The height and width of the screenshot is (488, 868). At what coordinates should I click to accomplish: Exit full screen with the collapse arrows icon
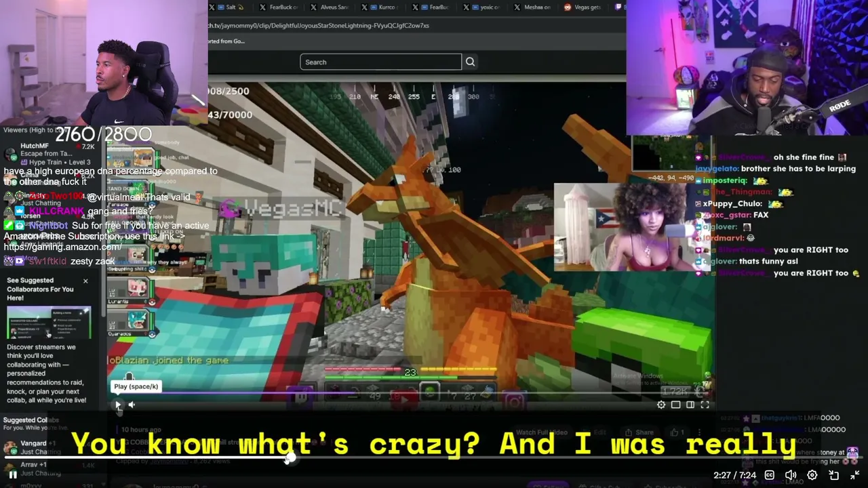[x=855, y=475]
